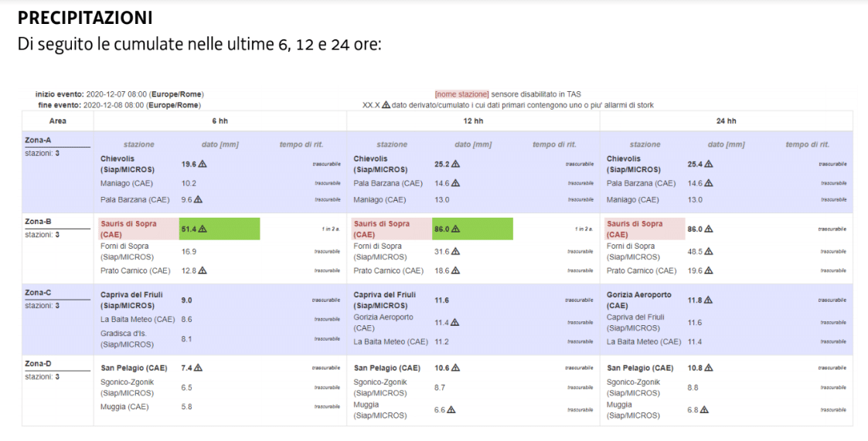Open Gorizia Aeroporto station in the 24 hh column
The height and width of the screenshot is (441, 868).
pyautogui.click(x=638, y=300)
